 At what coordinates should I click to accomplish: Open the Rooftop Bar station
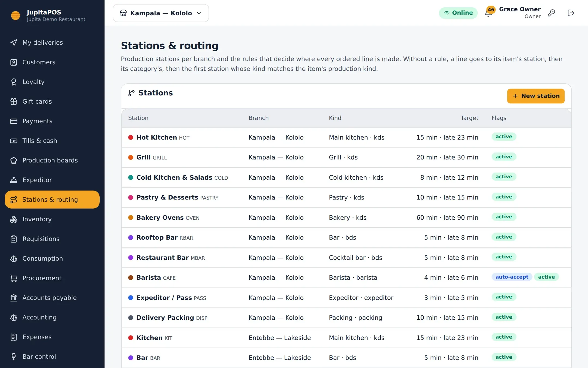point(346,237)
